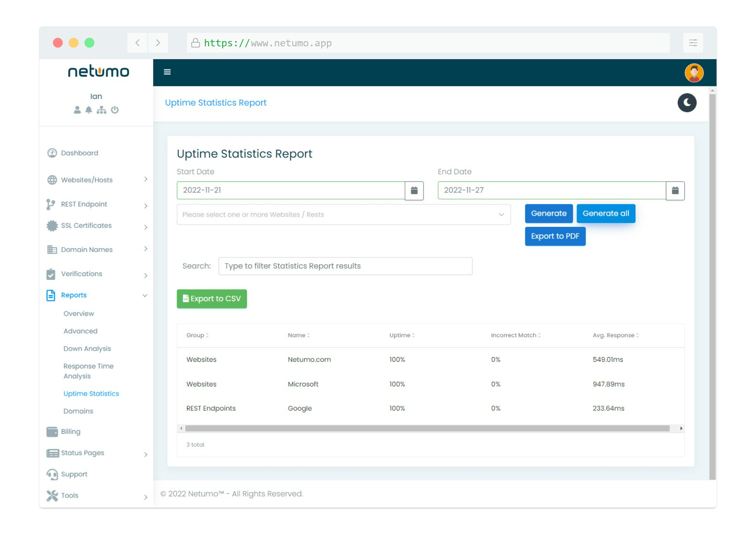Click the power logout icon under Ian
The height and width of the screenshot is (534, 756).
pos(115,110)
